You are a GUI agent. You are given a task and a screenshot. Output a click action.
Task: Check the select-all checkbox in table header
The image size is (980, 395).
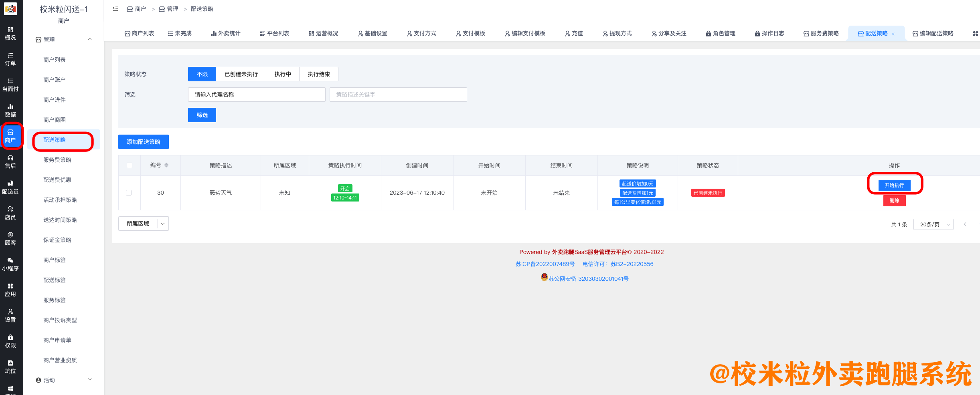129,165
